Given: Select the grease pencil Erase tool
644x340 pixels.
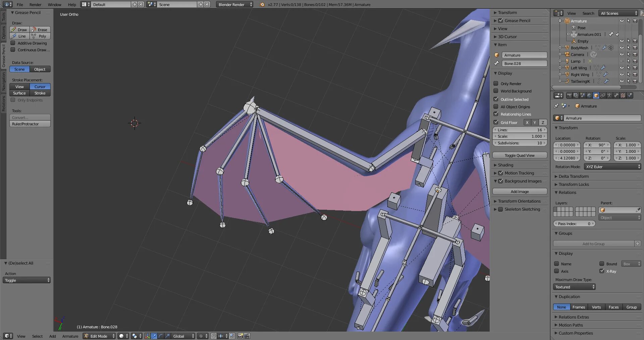Looking at the screenshot, I should click(x=40, y=29).
